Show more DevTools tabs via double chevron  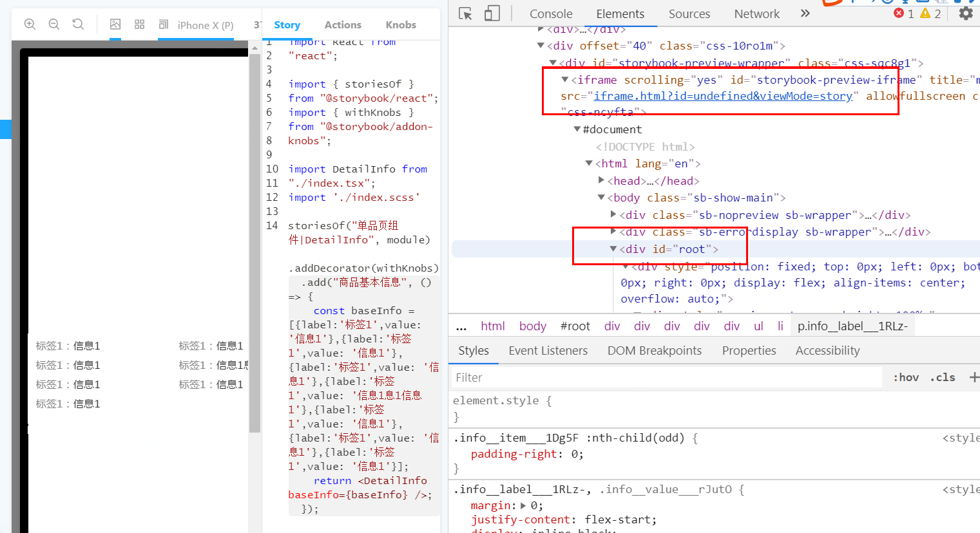805,14
